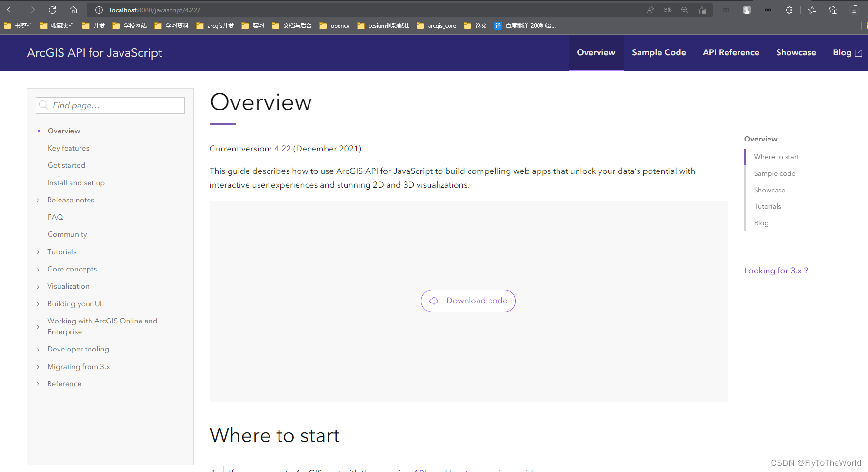Open the 实习 bookmark folder
This screenshot has height=472, width=868.
[253, 26]
